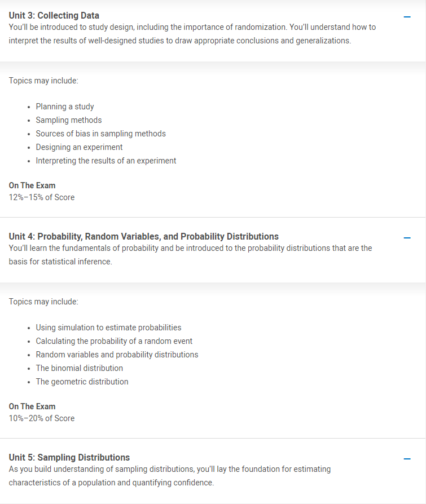
Task: Click the Unit 5: Sampling Distributions heading
Action: point(69,457)
